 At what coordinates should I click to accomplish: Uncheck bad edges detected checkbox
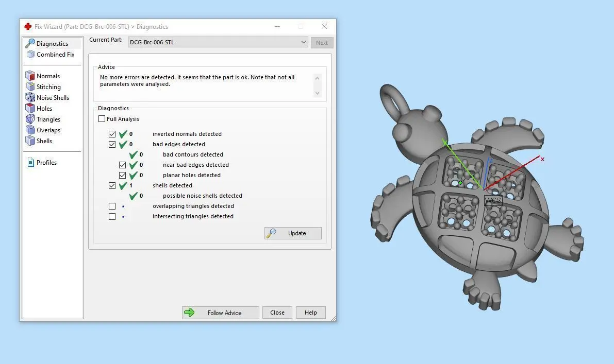(x=112, y=144)
